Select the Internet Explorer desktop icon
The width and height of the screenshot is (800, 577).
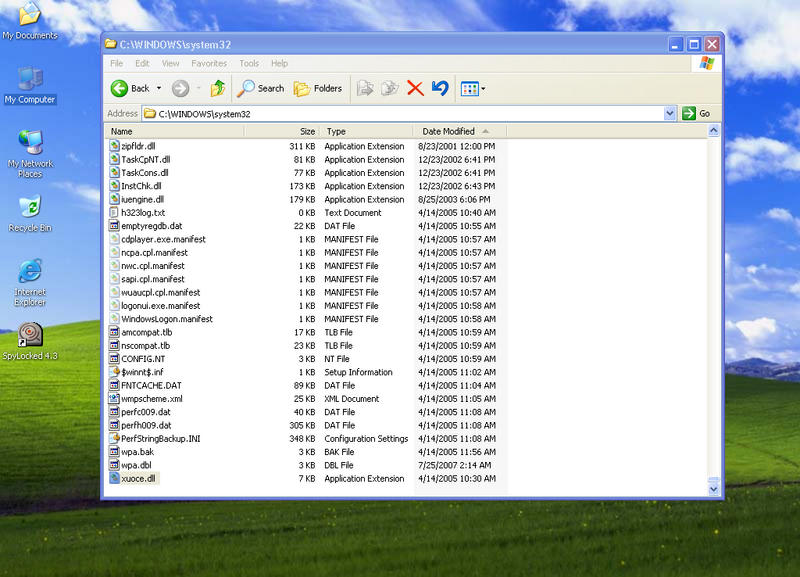pos(30,283)
